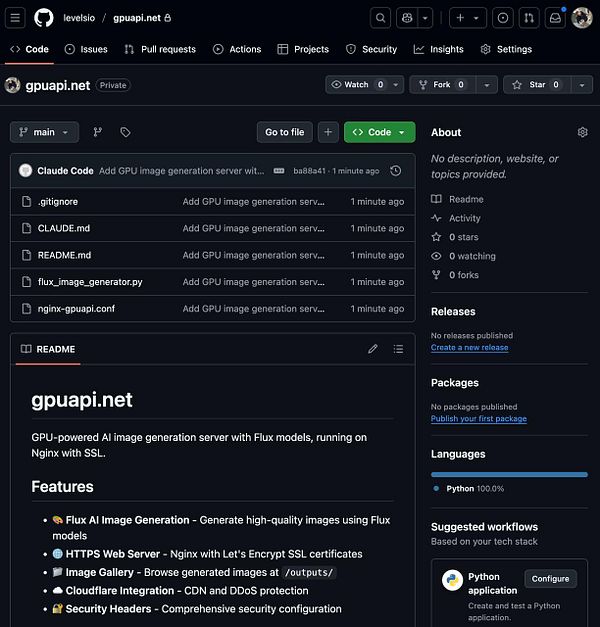Open the add file plus button

[x=328, y=132]
